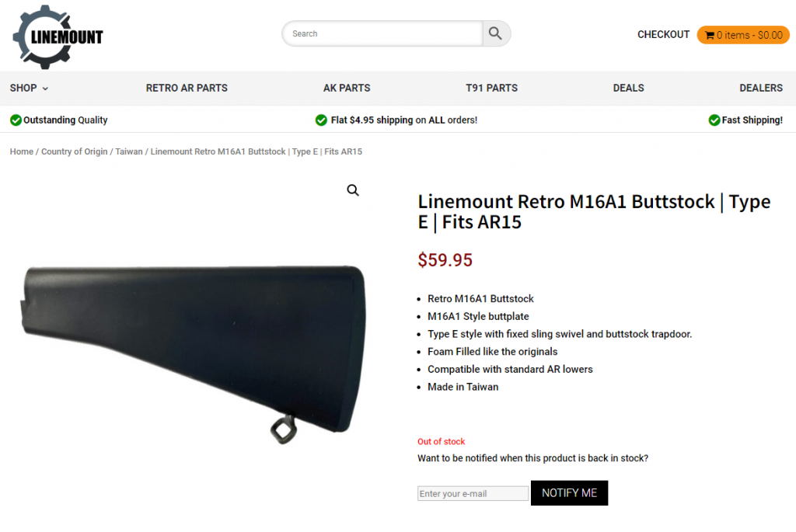Open Country of Origin breadcrumb
The width and height of the screenshot is (796, 532).
pyautogui.click(x=74, y=151)
